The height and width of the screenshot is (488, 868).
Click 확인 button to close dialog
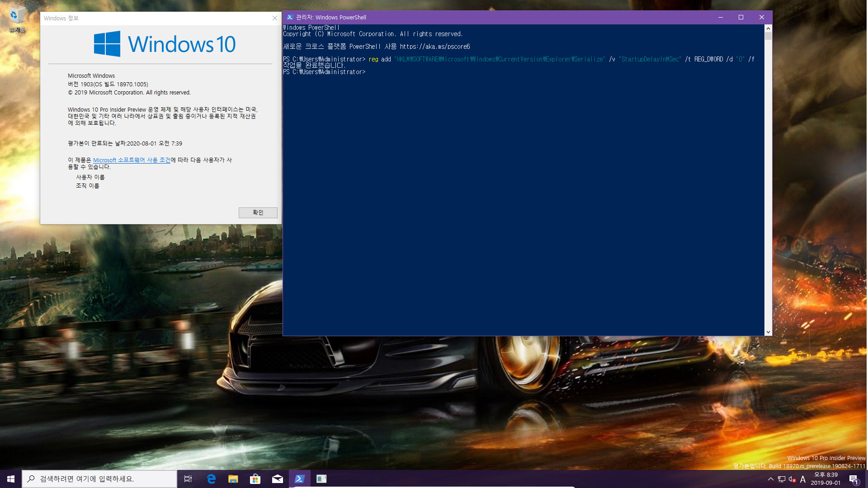coord(258,212)
